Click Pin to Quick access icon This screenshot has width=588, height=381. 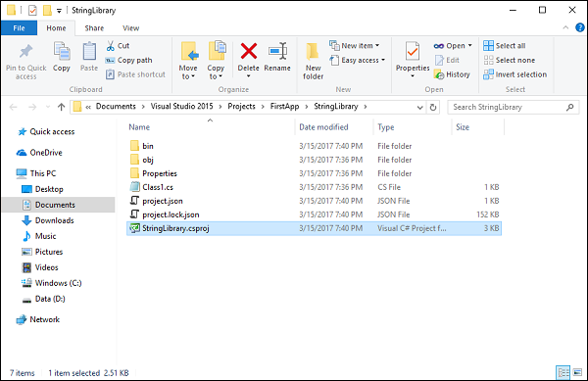point(25,51)
